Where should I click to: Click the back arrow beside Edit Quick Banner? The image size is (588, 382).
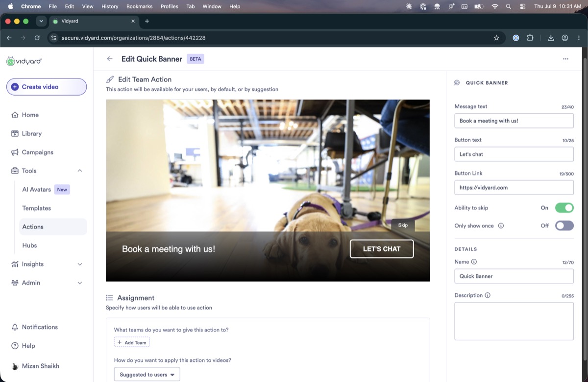tap(110, 59)
